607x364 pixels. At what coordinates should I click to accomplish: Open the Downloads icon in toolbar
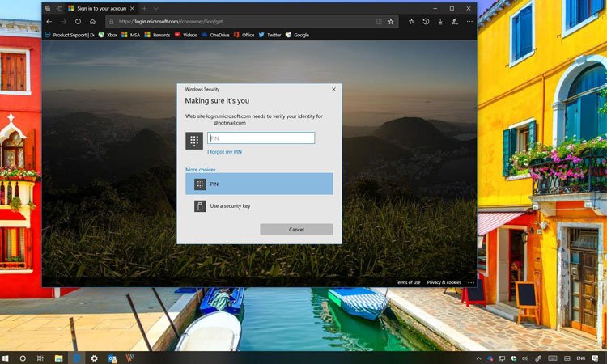coord(439,22)
